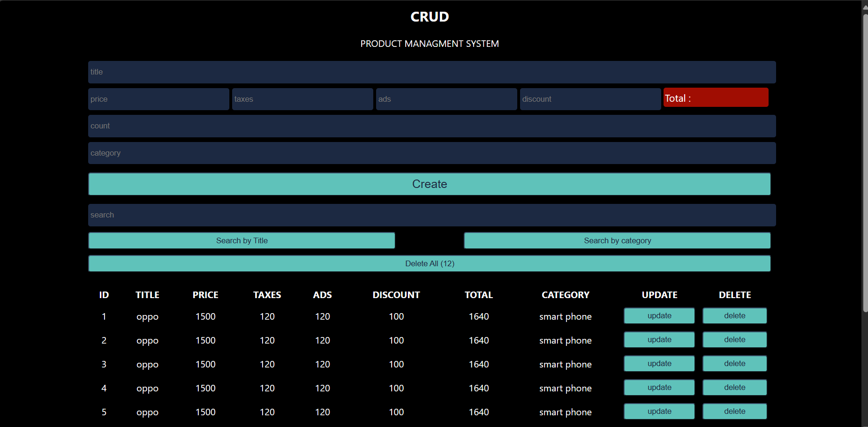Viewport: 868px width, 427px height.
Task: Choose Search by category button
Action: (x=617, y=240)
